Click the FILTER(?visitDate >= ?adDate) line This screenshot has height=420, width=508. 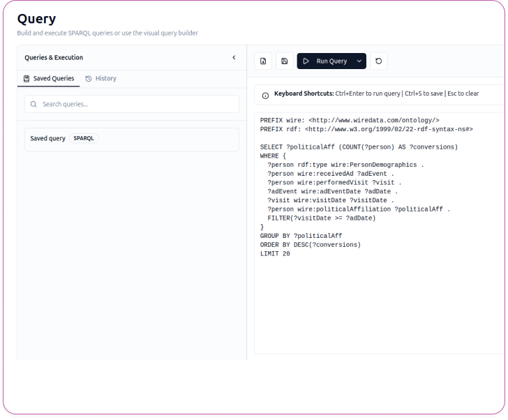coord(322,218)
